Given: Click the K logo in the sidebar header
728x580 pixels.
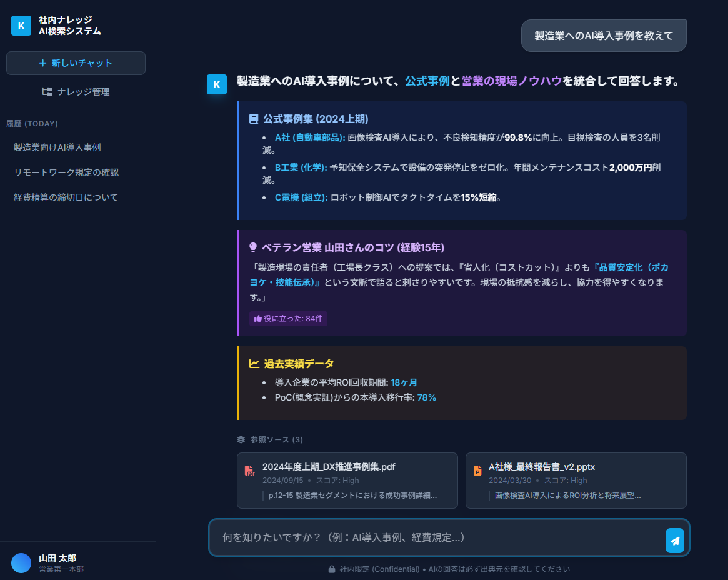Looking at the screenshot, I should (x=21, y=26).
